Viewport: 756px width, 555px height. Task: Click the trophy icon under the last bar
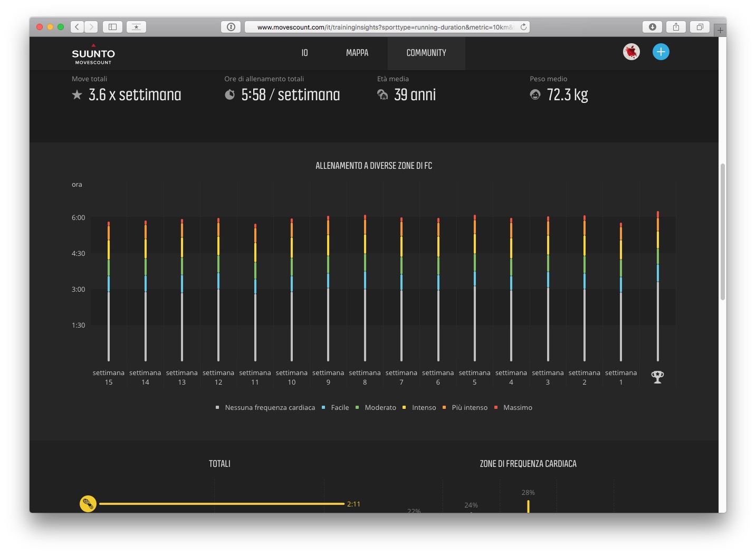[x=657, y=377]
